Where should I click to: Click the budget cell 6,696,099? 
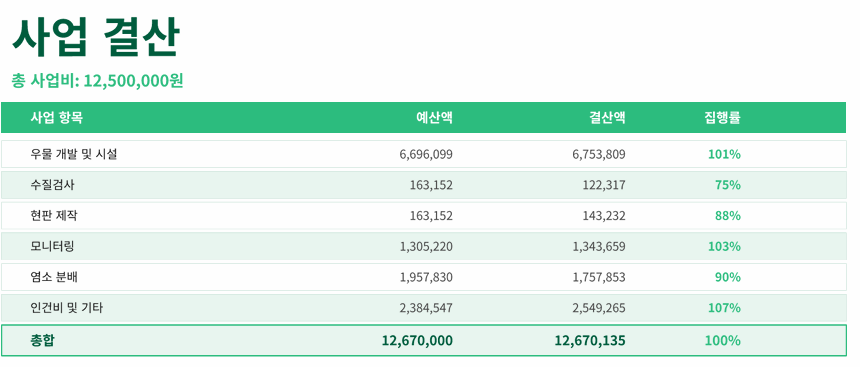point(426,154)
